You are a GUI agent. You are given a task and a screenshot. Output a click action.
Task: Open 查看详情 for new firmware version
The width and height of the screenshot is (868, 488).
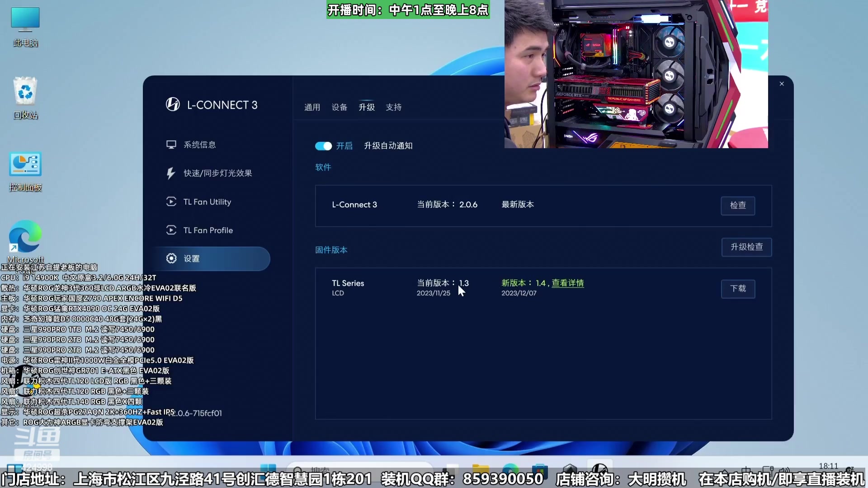pos(568,283)
